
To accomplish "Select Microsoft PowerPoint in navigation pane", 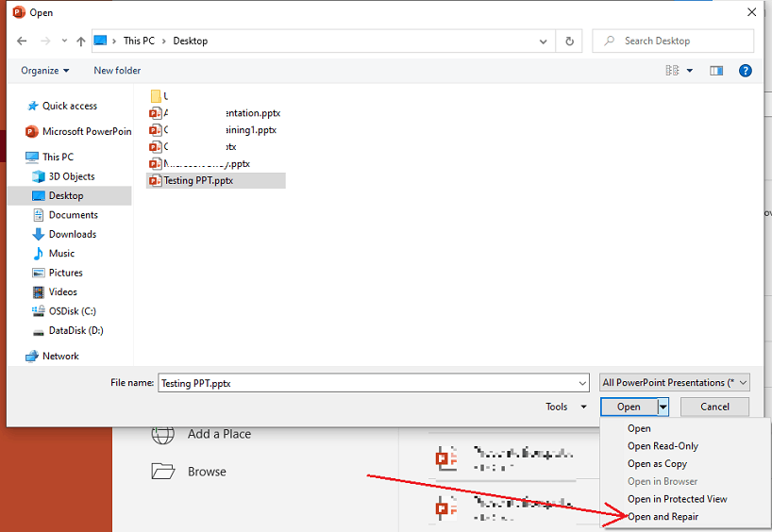I will pyautogui.click(x=78, y=131).
